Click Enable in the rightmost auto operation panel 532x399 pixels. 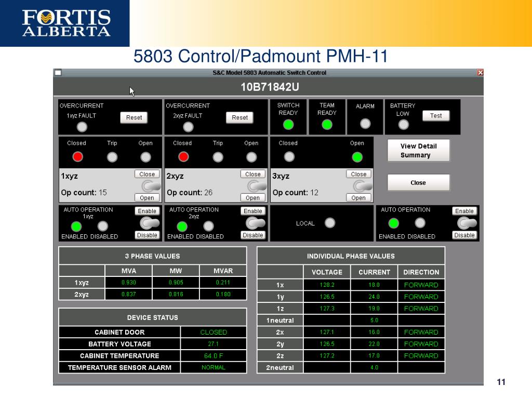coord(464,211)
